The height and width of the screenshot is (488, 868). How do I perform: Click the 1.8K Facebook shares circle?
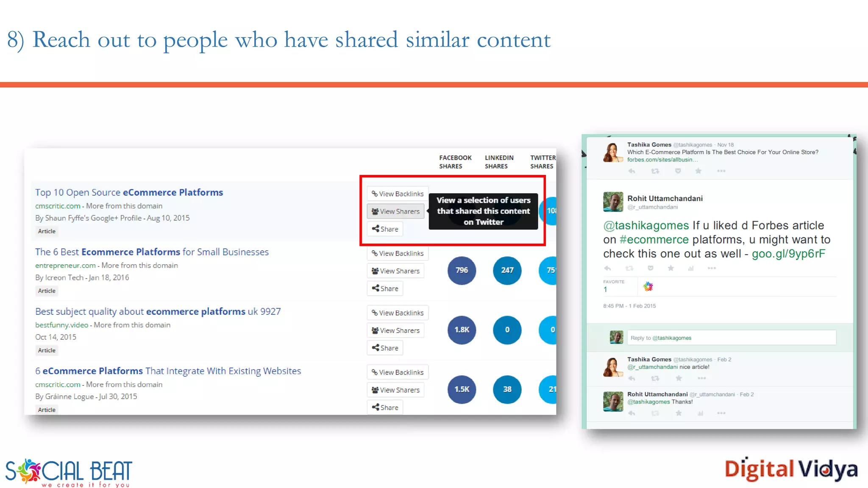[462, 330]
